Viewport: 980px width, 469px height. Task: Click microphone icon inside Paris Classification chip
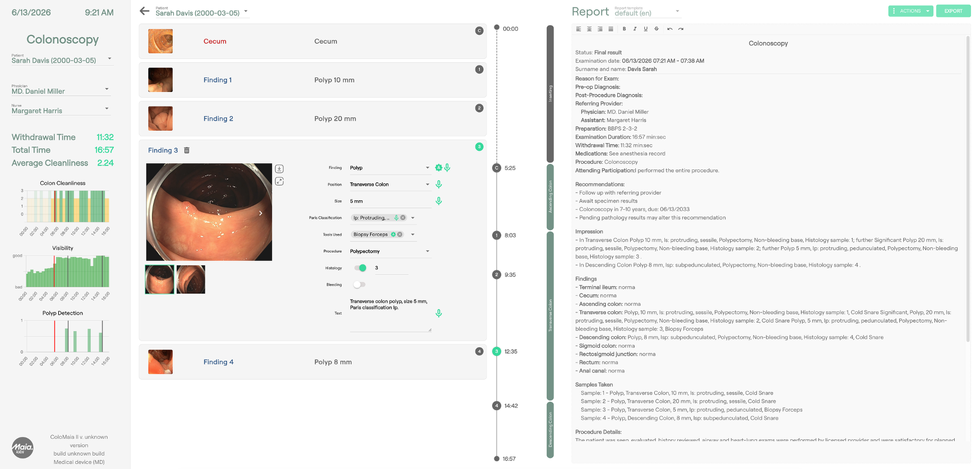click(396, 218)
